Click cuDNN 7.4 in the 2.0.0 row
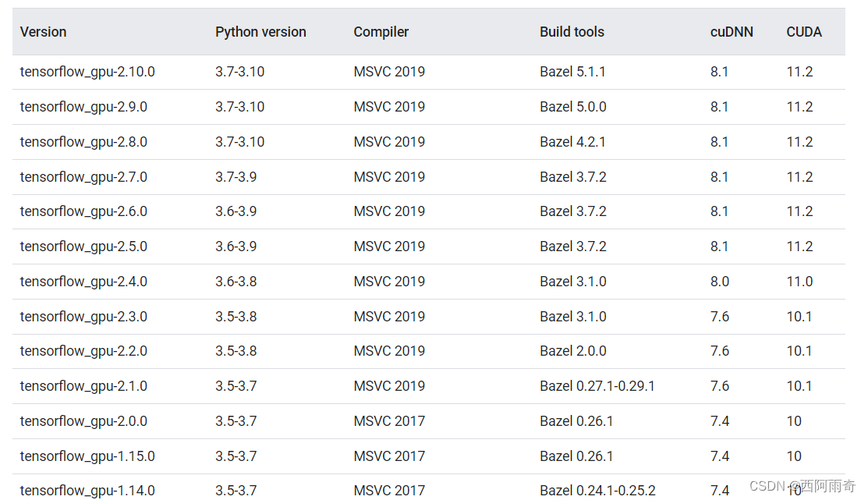Viewport: 868px width, 500px height. point(720,421)
